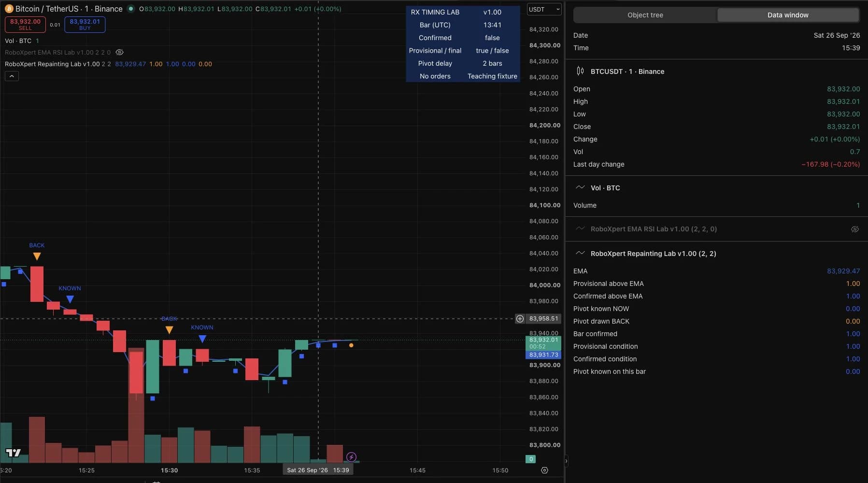Collapse the indicator legend chevron
The width and height of the screenshot is (868, 483).
click(x=12, y=76)
